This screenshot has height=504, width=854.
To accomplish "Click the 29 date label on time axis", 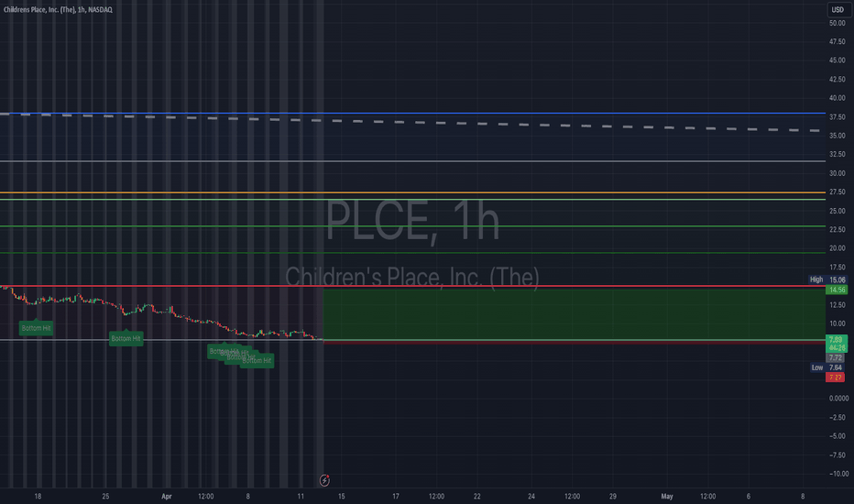I will (613, 497).
